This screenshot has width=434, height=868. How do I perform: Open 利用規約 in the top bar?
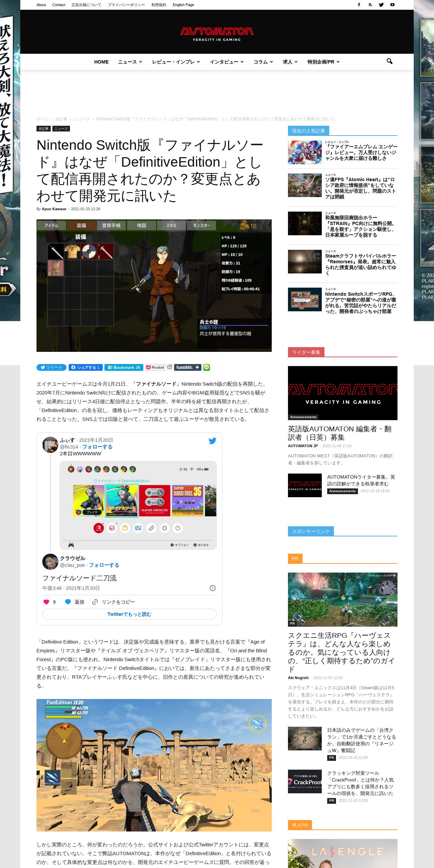tap(159, 5)
